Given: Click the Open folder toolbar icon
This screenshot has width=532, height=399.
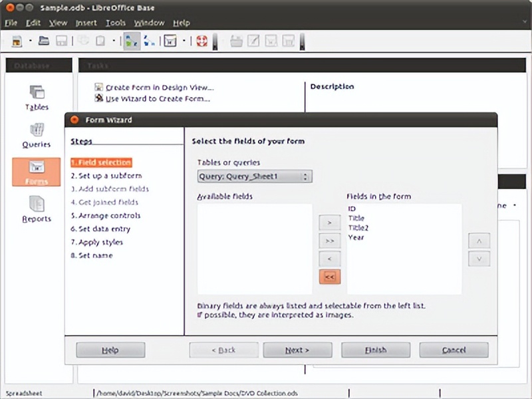Looking at the screenshot, I should [44, 41].
